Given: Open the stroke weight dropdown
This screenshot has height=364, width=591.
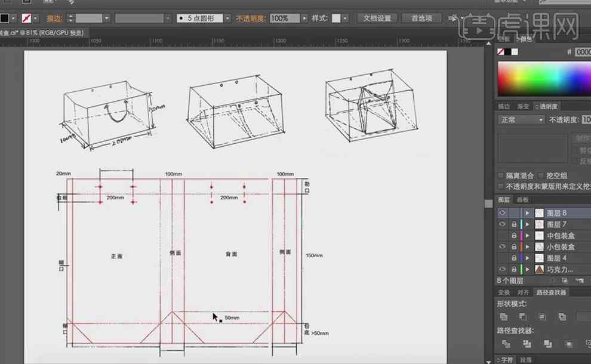Looking at the screenshot, I should coord(107,18).
